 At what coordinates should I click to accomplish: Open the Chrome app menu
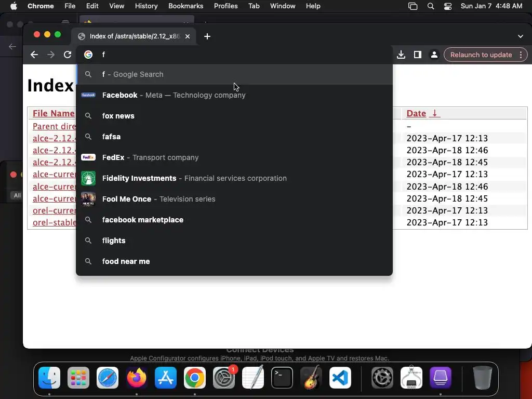click(41, 6)
